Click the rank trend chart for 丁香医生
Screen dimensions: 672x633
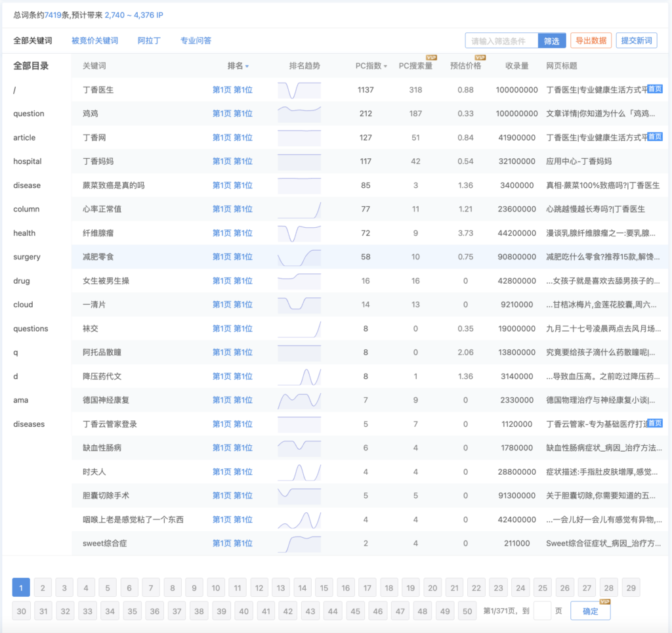coord(299,90)
